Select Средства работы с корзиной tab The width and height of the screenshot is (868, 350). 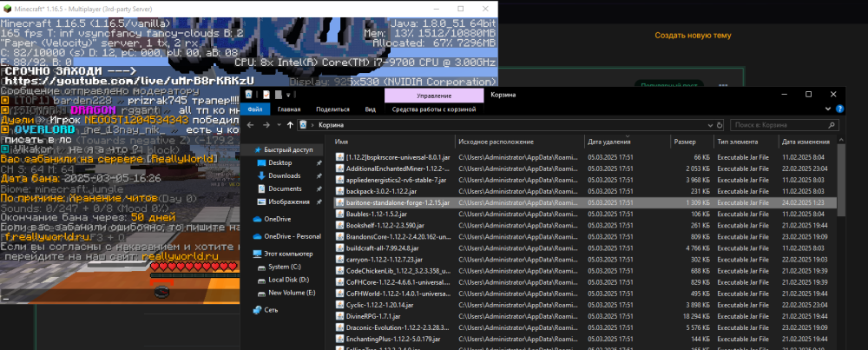click(x=433, y=109)
